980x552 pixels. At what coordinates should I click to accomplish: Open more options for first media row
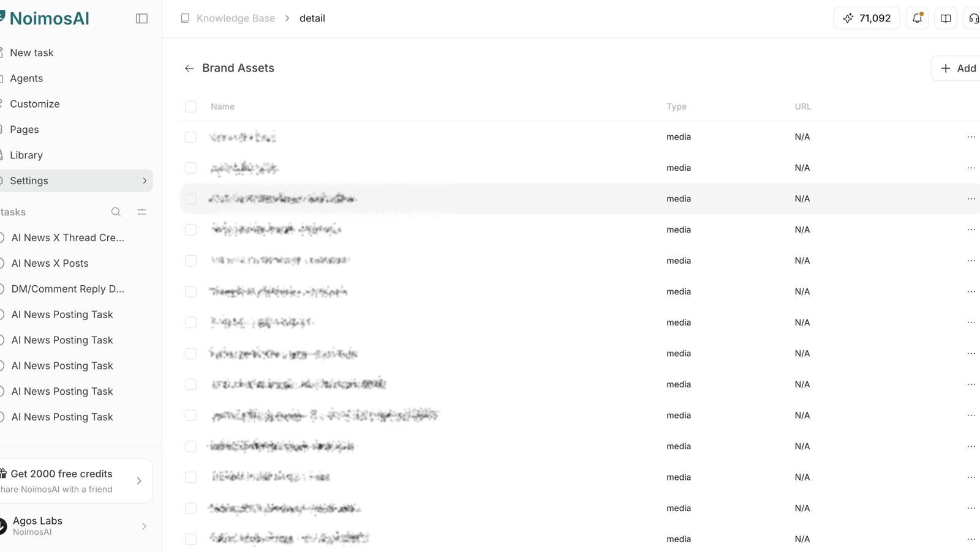pos(971,137)
